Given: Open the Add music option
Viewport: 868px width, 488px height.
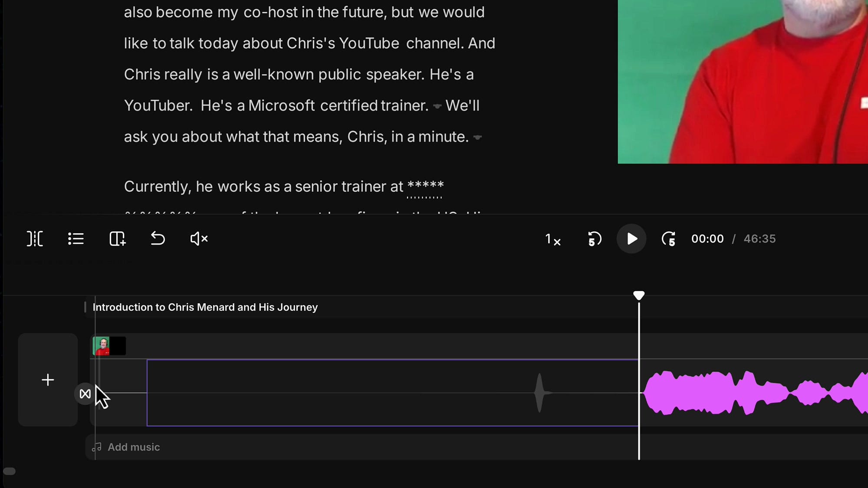Looking at the screenshot, I should [133, 447].
